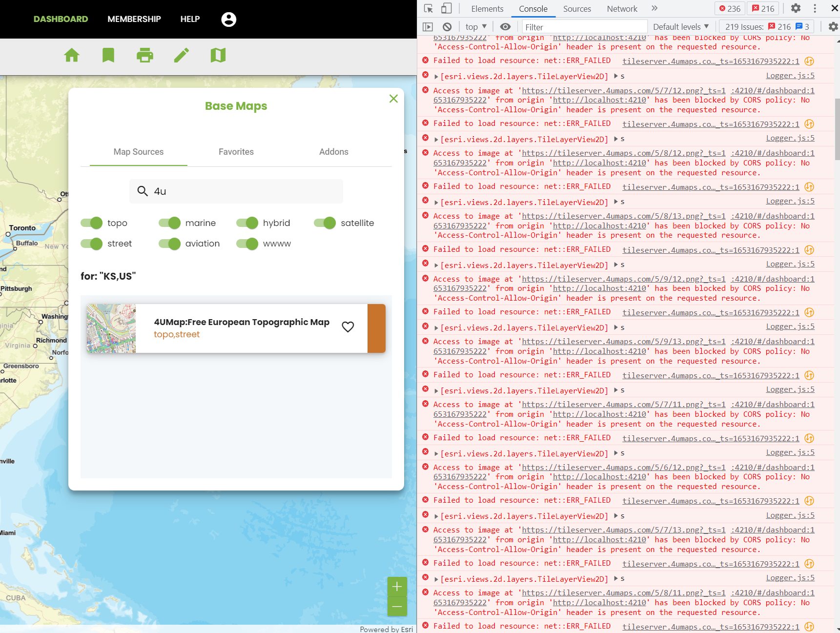The height and width of the screenshot is (633, 840).
Task: Click the Print icon in the toolbar
Action: [x=145, y=56]
